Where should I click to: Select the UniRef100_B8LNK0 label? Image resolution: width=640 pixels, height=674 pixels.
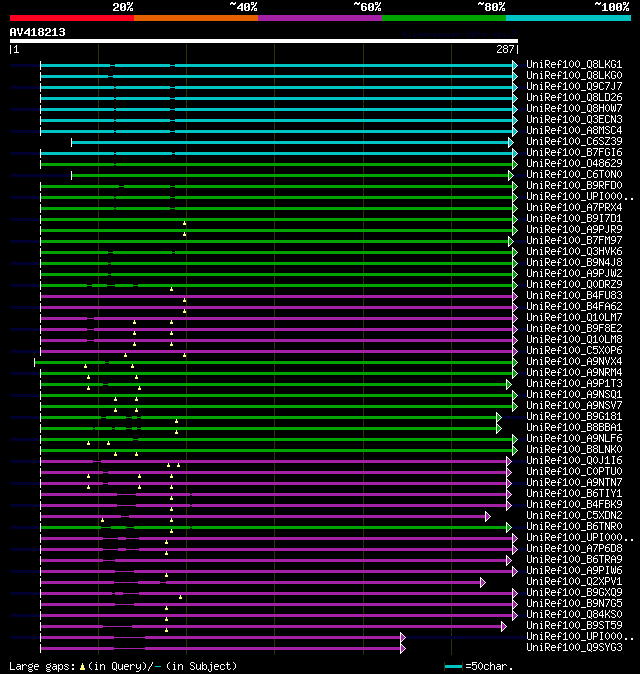574,450
